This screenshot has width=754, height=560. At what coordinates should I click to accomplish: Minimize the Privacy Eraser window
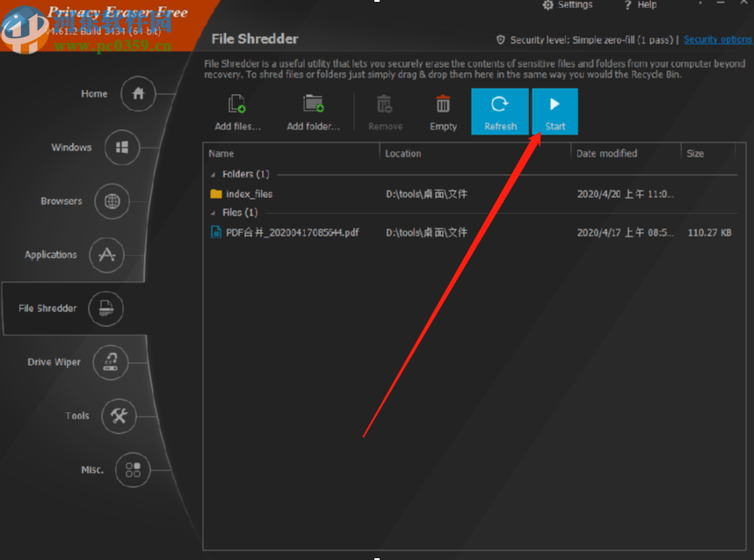point(721,4)
